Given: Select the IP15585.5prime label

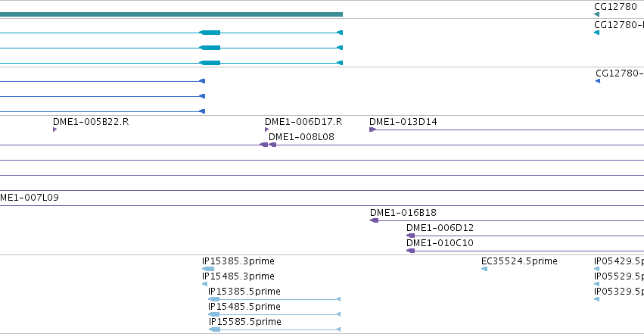Looking at the screenshot, I should tap(245, 322).
